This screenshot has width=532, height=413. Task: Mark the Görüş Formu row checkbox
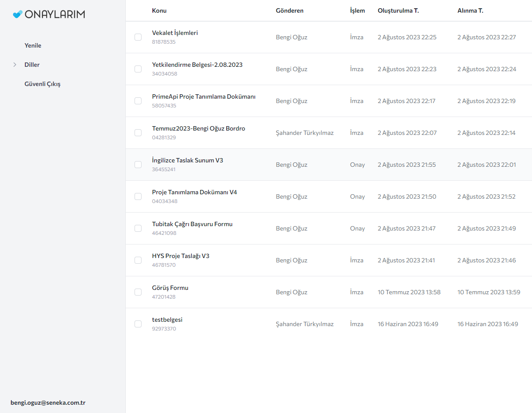point(138,292)
